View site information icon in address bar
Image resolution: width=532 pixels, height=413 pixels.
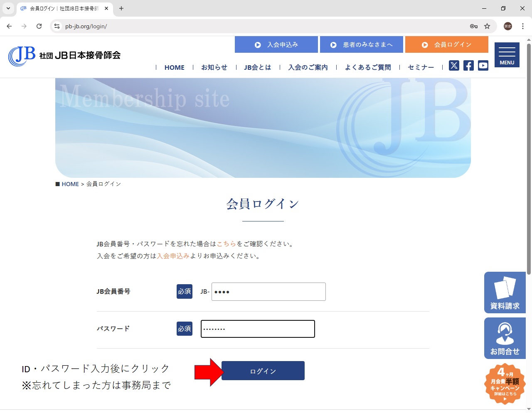coord(57,26)
